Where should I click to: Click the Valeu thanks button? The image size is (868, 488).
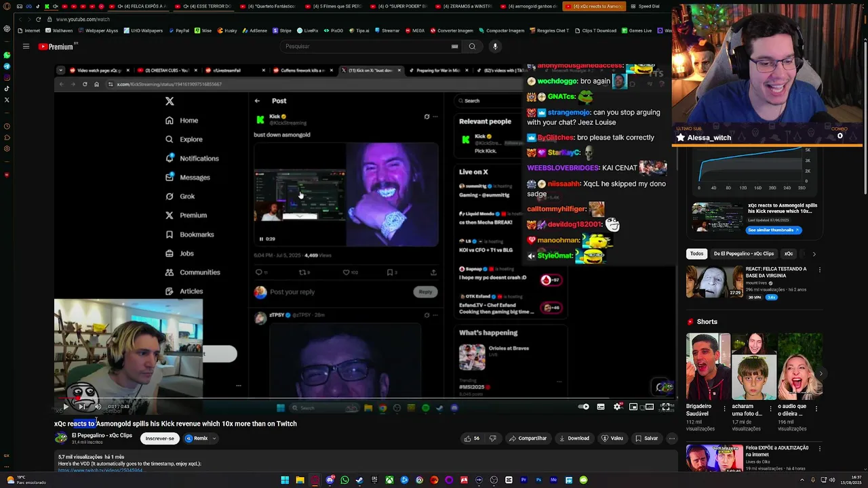tap(612, 439)
